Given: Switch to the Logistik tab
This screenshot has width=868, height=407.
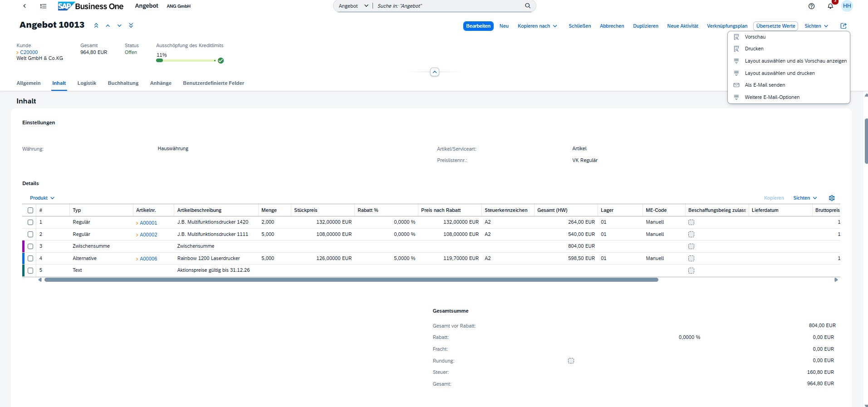Looking at the screenshot, I should pos(87,83).
